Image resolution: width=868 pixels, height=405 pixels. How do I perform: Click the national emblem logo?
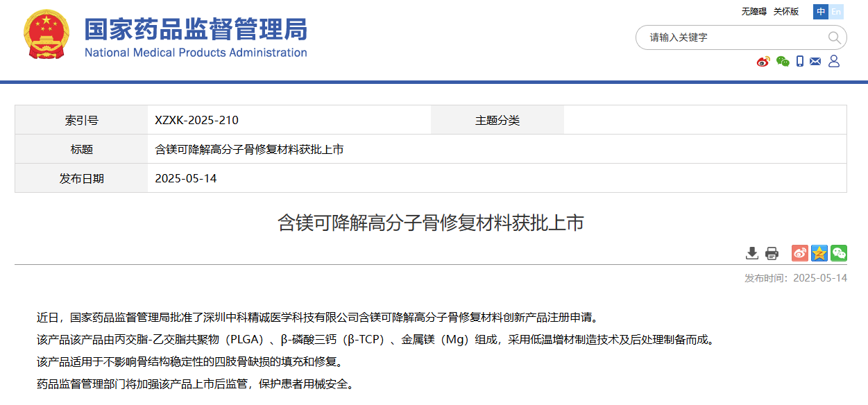pos(46,35)
